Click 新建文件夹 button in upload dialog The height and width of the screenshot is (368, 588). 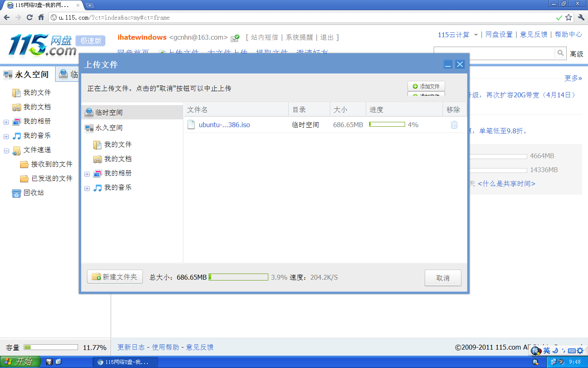coord(115,277)
